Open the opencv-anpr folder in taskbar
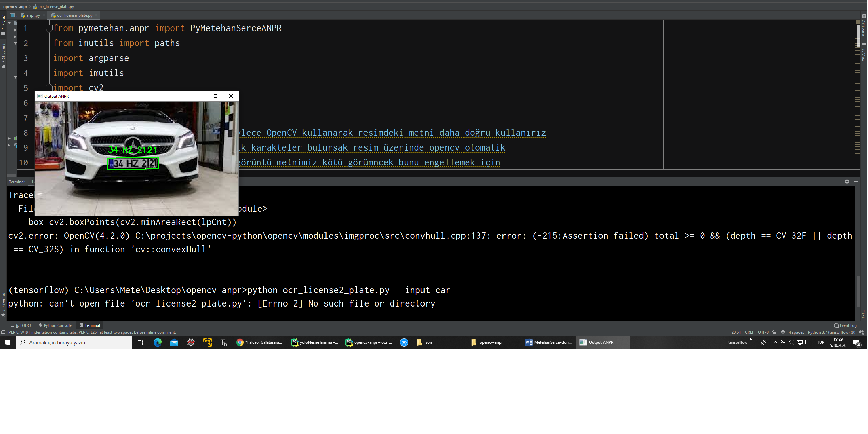 point(494,342)
